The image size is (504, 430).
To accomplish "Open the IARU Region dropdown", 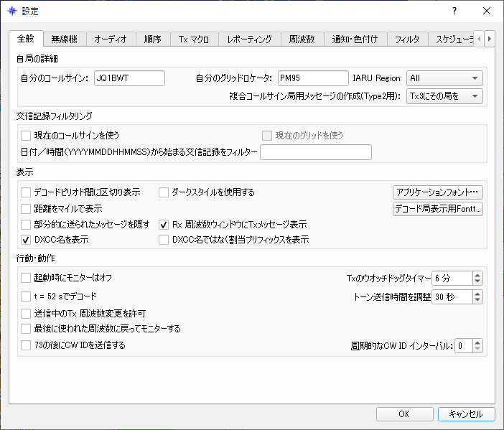I will click(x=444, y=78).
